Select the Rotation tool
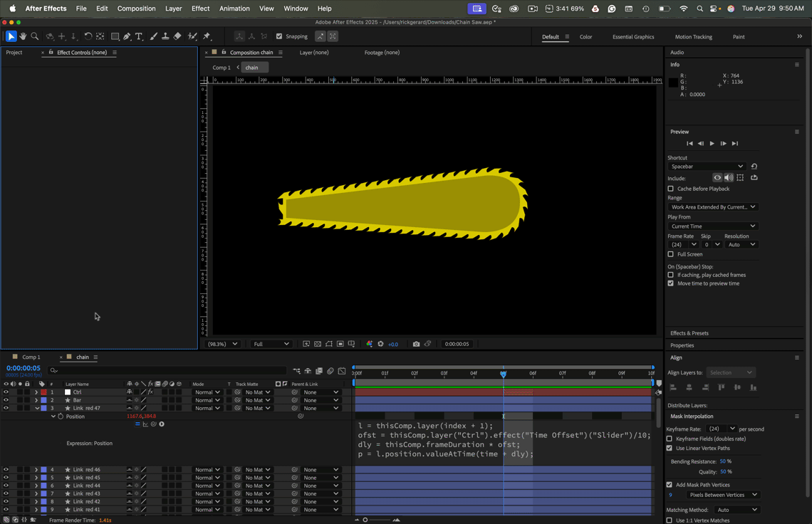 [88, 36]
